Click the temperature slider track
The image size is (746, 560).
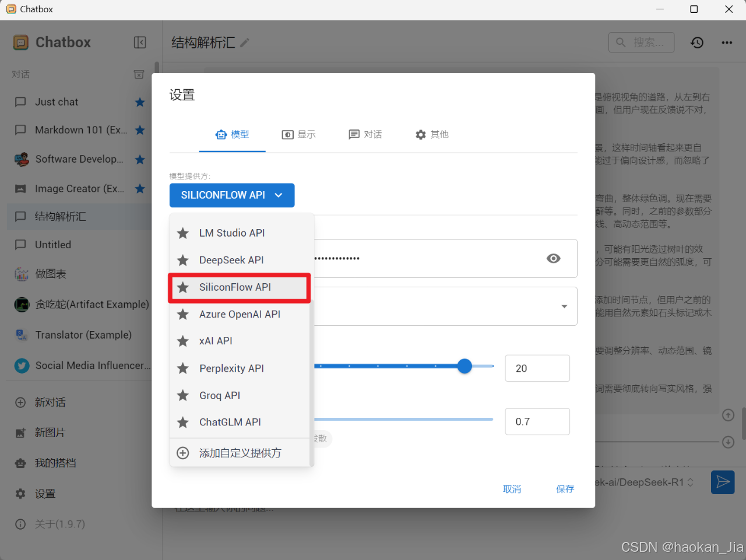pyautogui.click(x=403, y=419)
